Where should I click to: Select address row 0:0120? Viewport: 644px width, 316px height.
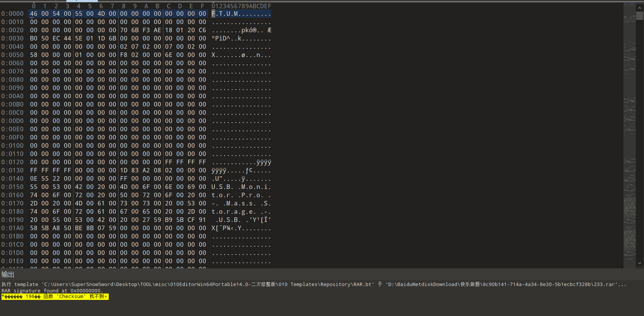12,162
